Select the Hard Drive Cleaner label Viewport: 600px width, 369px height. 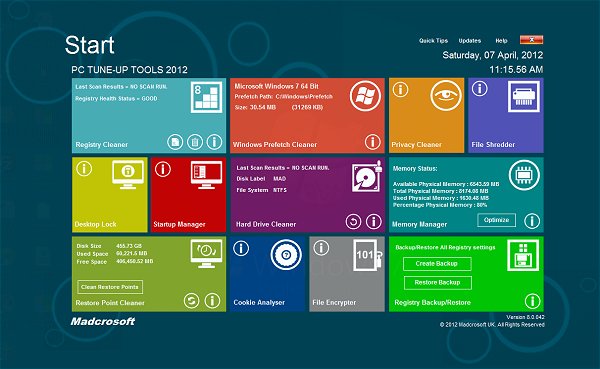(266, 224)
